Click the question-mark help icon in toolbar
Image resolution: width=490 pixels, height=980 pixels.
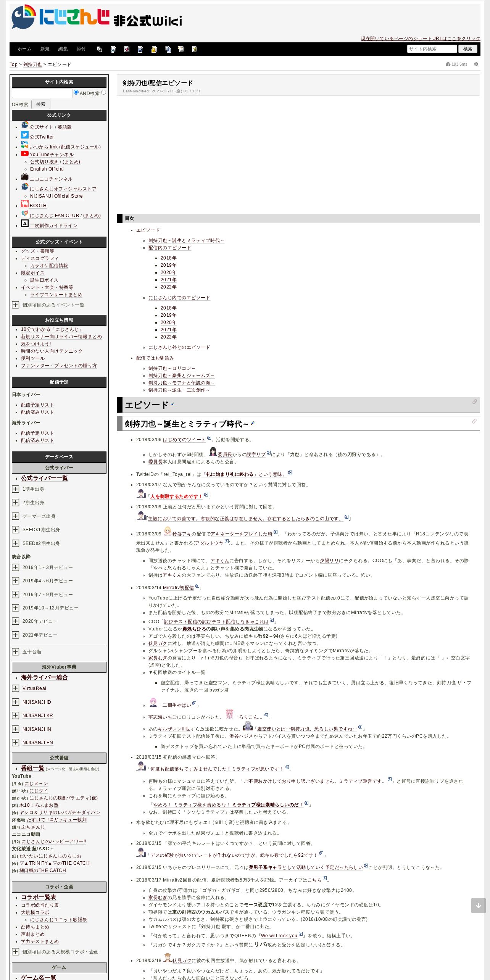pos(195,49)
